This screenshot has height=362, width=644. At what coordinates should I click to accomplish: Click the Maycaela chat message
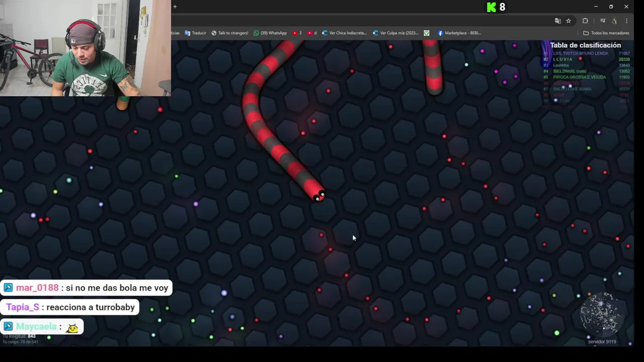[42, 327]
